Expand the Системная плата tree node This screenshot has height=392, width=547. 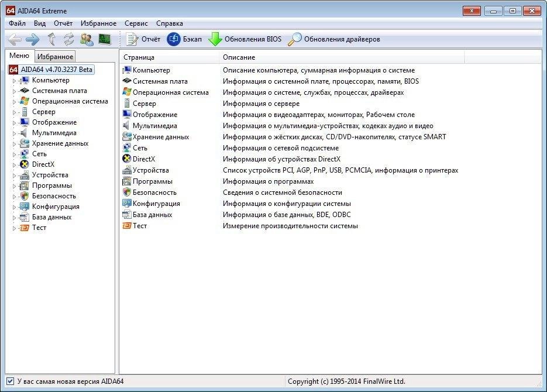[x=14, y=91]
